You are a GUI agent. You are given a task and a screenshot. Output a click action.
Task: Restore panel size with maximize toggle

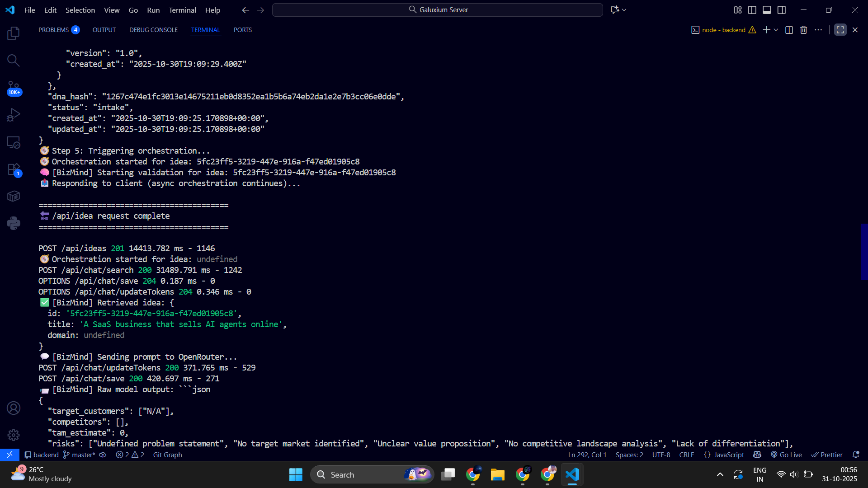(840, 30)
